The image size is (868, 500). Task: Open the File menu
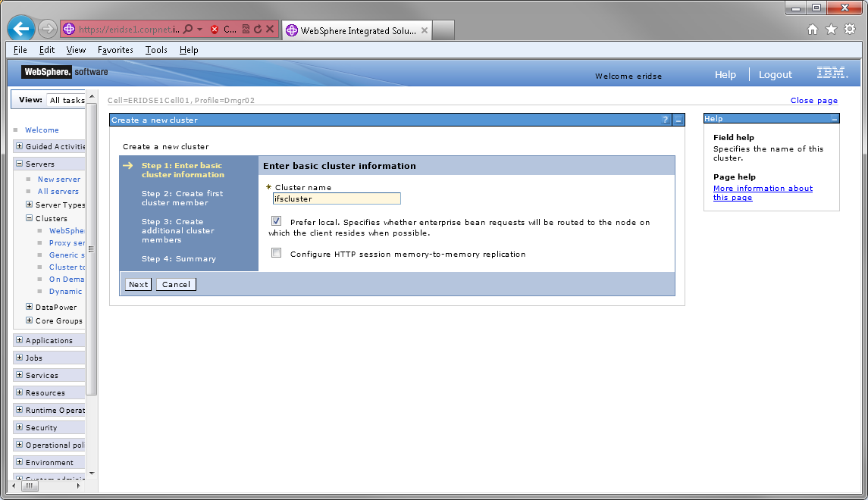[x=20, y=50]
